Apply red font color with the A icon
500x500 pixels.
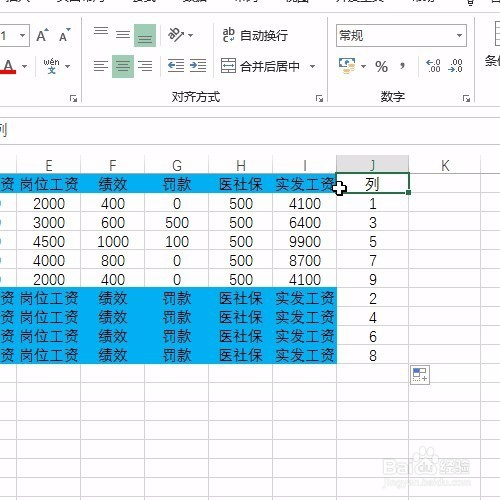[8, 66]
